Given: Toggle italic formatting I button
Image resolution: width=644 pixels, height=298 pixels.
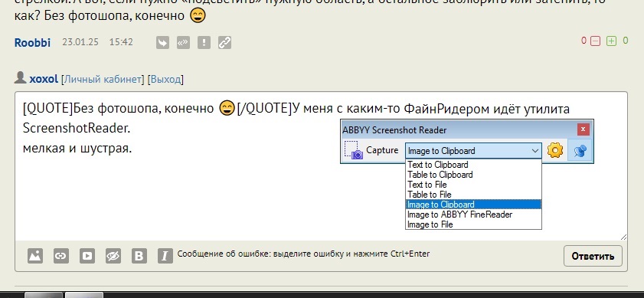Looking at the screenshot, I should (x=165, y=256).
